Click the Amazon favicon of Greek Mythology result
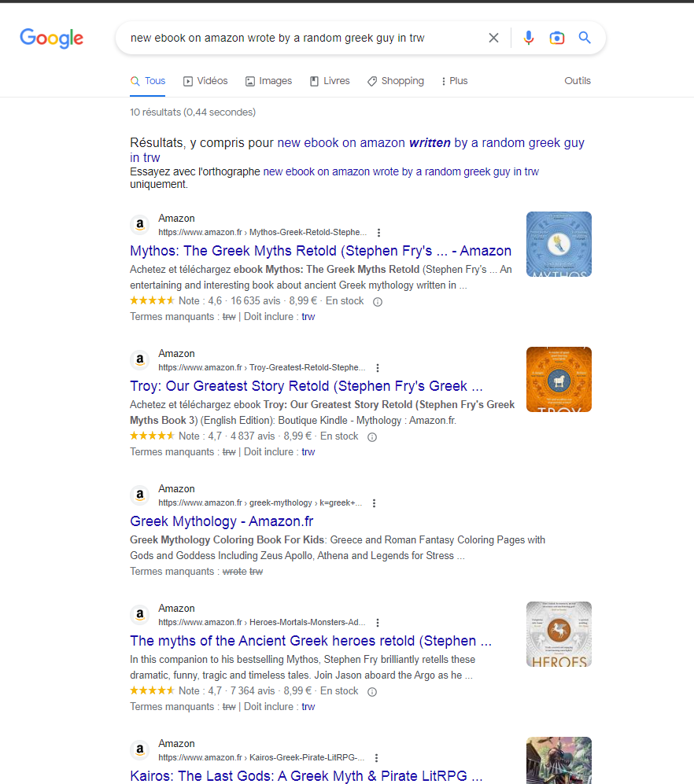The width and height of the screenshot is (694, 784). click(140, 495)
